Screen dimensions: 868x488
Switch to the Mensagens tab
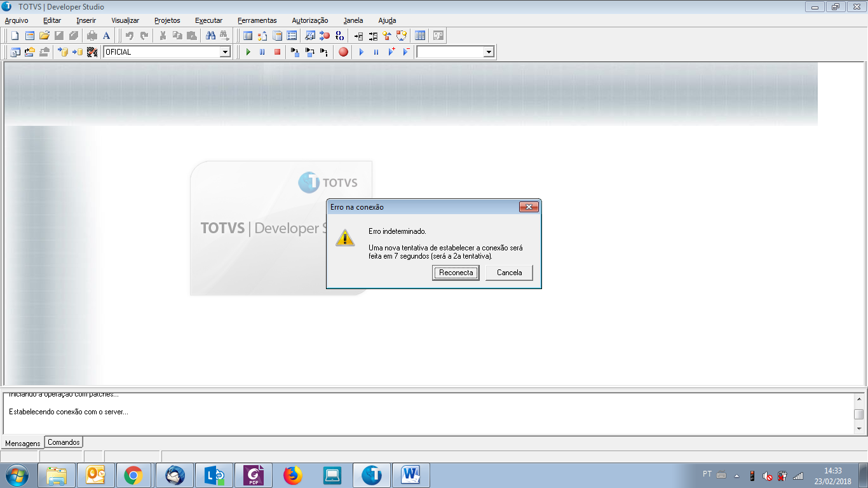[23, 443]
